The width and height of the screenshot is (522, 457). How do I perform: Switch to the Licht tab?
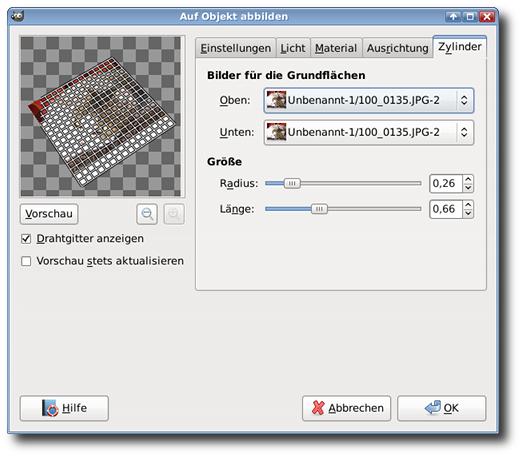(x=293, y=48)
